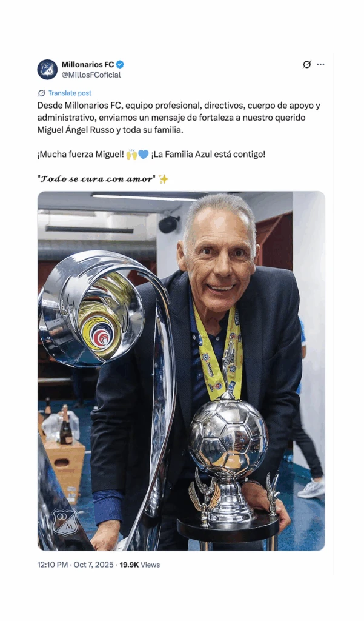
Task: Open the three-dot more options menu
Action: pyautogui.click(x=320, y=64)
